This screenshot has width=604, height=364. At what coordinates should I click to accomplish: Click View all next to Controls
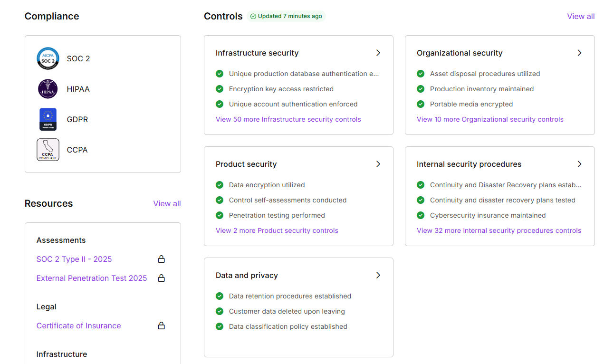581,16
